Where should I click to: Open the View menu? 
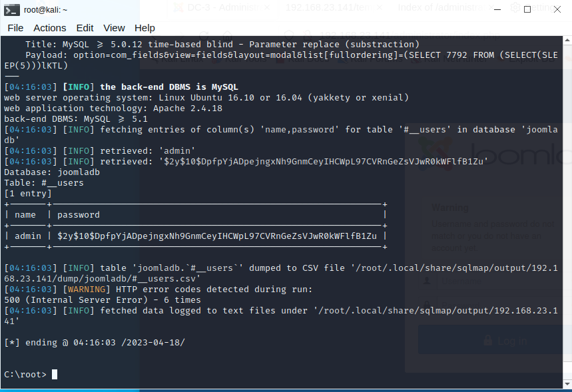click(x=114, y=28)
